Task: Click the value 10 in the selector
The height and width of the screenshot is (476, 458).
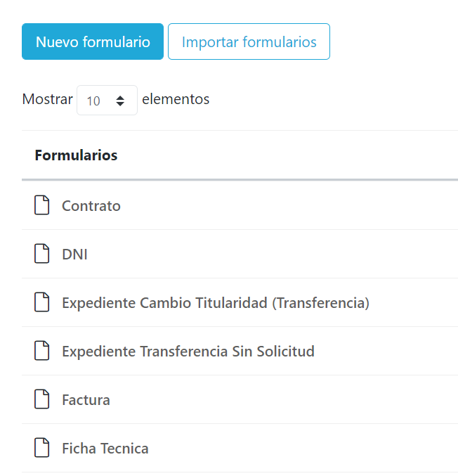Action: 93,101
